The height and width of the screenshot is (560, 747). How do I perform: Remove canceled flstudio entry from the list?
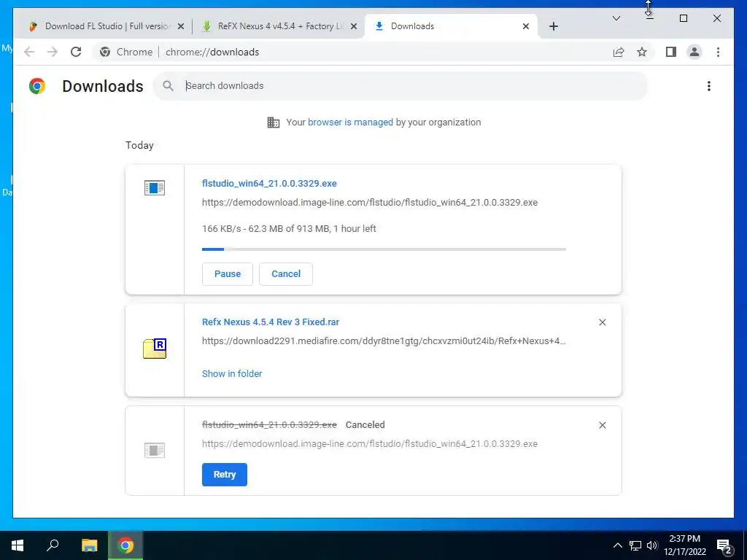[602, 425]
